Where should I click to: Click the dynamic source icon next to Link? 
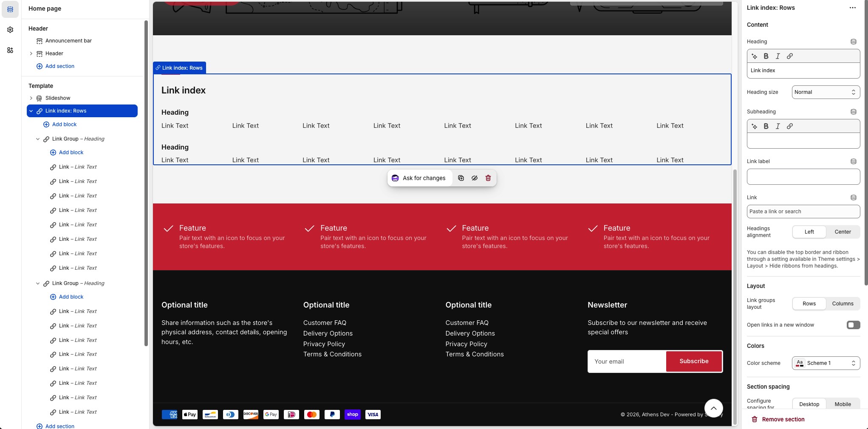[853, 198]
